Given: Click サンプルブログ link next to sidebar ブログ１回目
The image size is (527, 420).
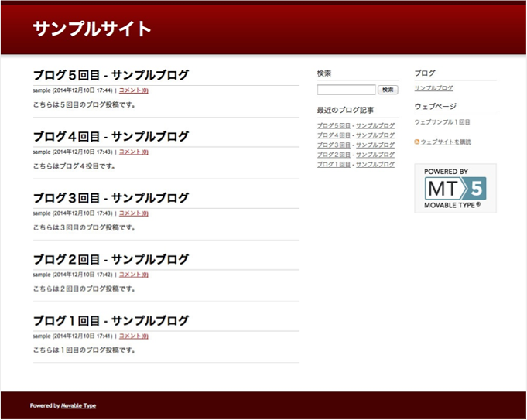Looking at the screenshot, I should coord(375,165).
